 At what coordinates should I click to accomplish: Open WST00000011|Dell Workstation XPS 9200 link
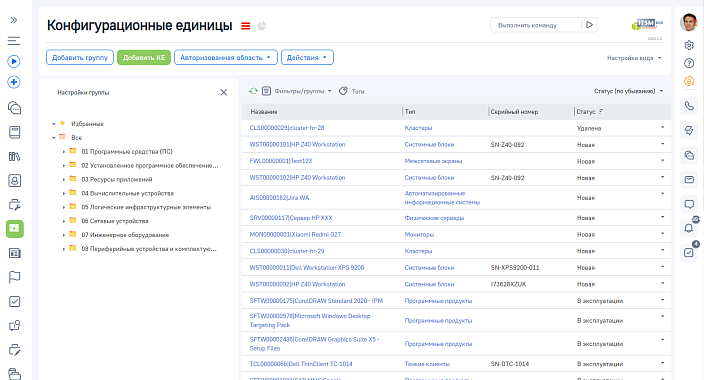point(307,268)
